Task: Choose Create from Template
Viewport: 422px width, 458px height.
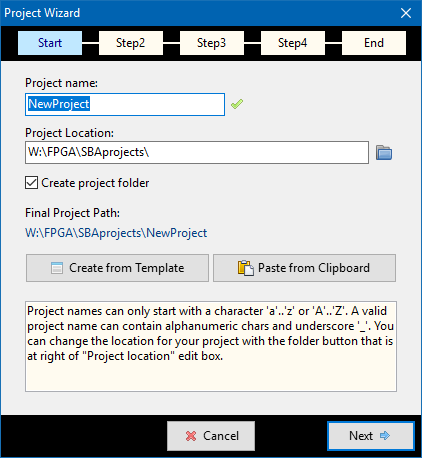Action: pos(117,268)
